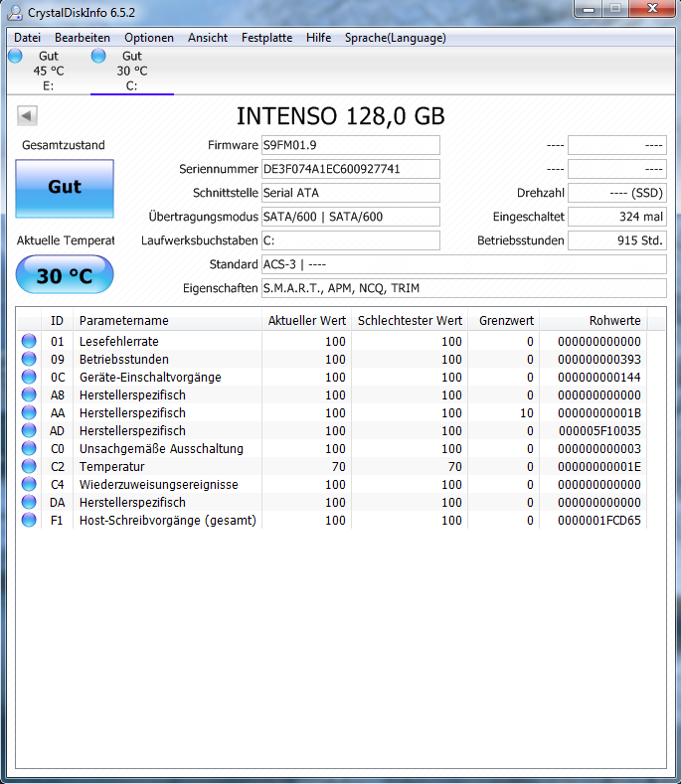
Task: Click status orb of Betriebsstunden row 09
Action: [29, 359]
